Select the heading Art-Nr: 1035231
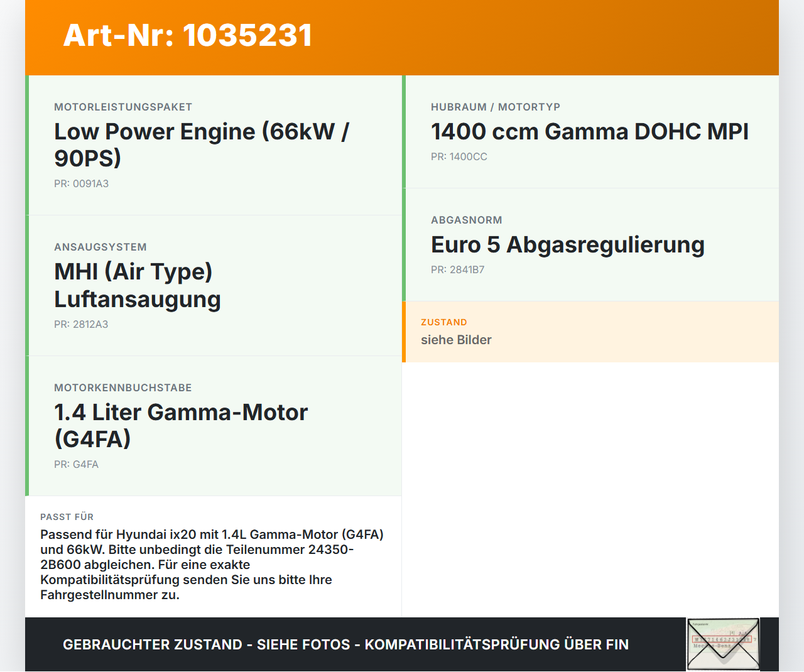Viewport: 804px width, 672px height. pyautogui.click(x=188, y=35)
